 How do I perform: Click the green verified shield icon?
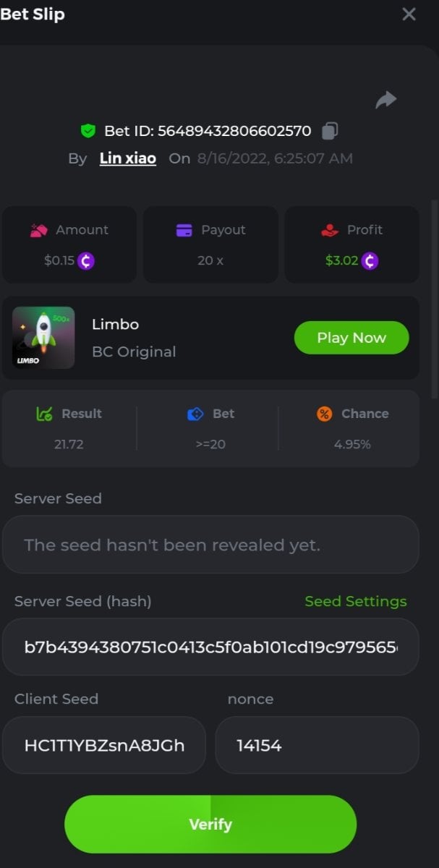pyautogui.click(x=88, y=131)
